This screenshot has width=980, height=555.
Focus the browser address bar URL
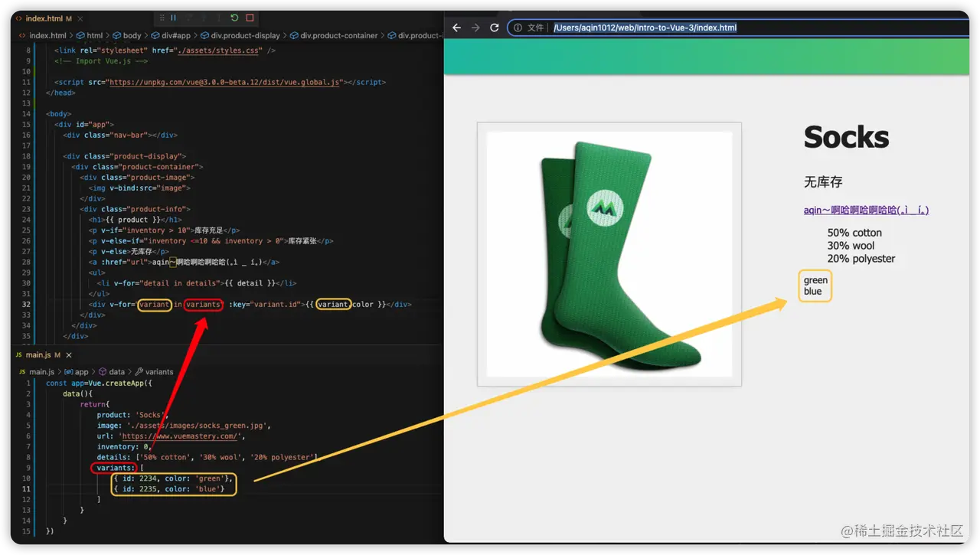tap(645, 28)
